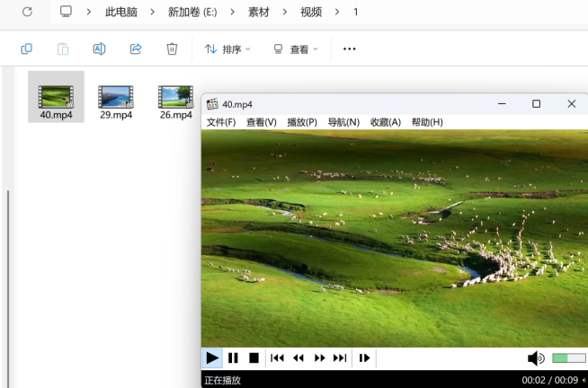Click the computer icon in address bar
Image resolution: width=588 pixels, height=388 pixels.
[x=66, y=12]
